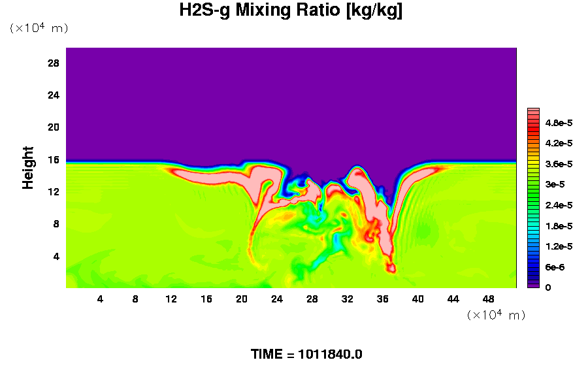
Task: Click the 2.4e-5 colorbar label
Action: tap(558, 205)
